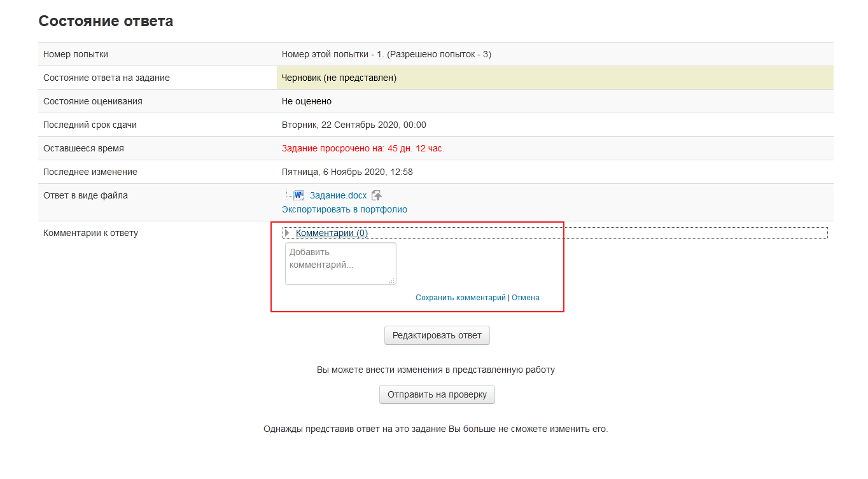
Task: Focus the Добавить комментарий text area
Action: [x=340, y=262]
